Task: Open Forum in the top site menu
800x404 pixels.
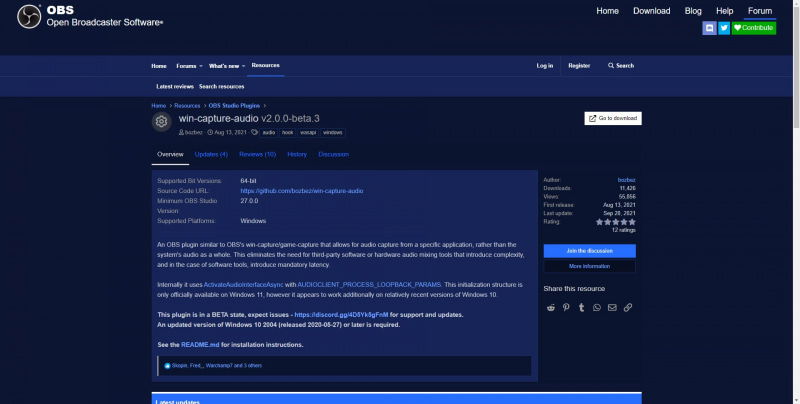Action: coord(760,11)
